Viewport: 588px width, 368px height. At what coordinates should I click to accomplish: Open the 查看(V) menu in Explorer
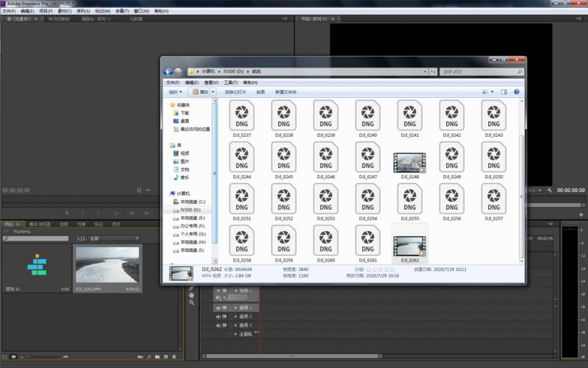point(211,82)
